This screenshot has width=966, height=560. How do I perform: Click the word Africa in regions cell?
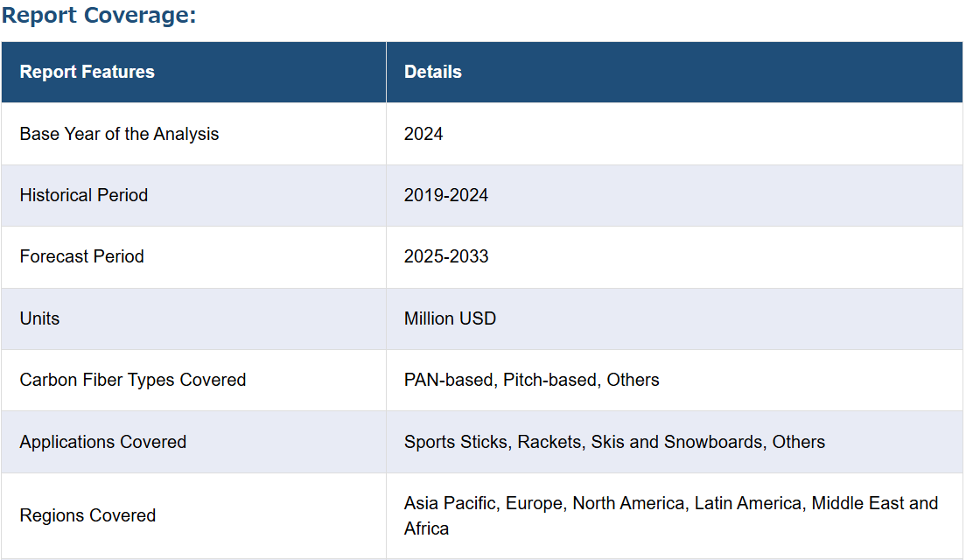[x=426, y=528]
